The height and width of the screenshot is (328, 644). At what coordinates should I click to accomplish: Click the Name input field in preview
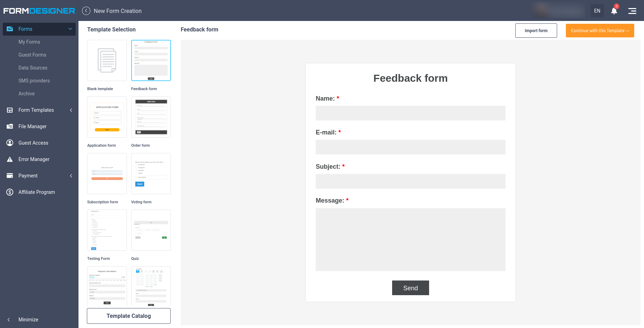coord(410,113)
